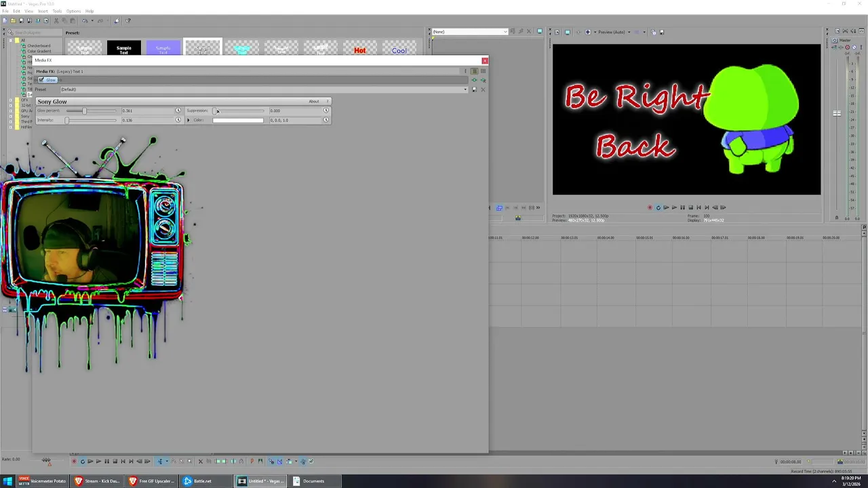
Task: Click the Save Snapshot to file icon
Action: pos(662,32)
